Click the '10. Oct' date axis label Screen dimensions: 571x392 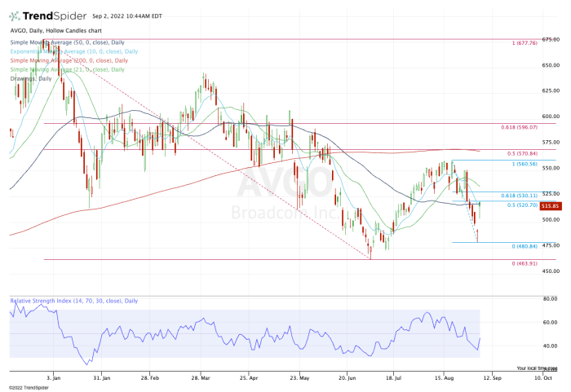click(543, 378)
